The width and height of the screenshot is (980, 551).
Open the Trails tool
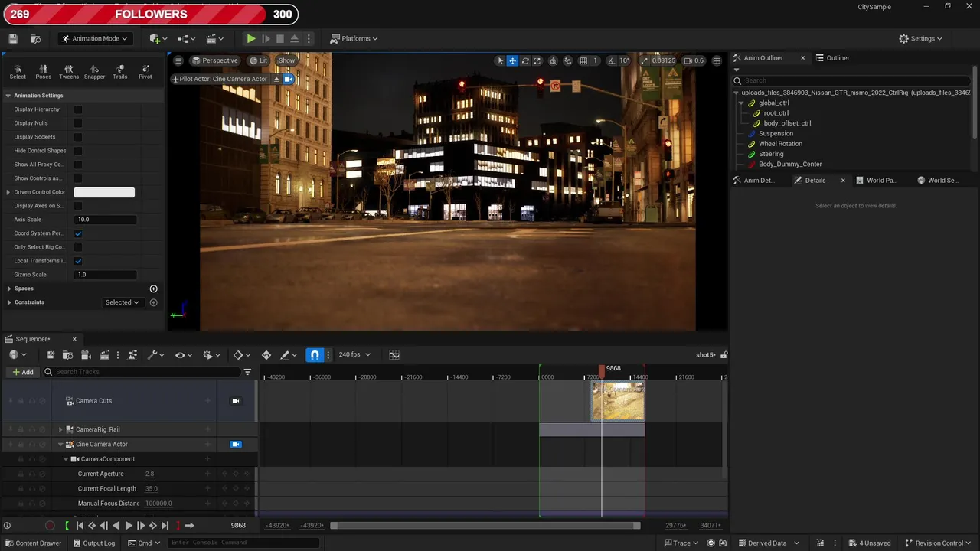pos(120,71)
